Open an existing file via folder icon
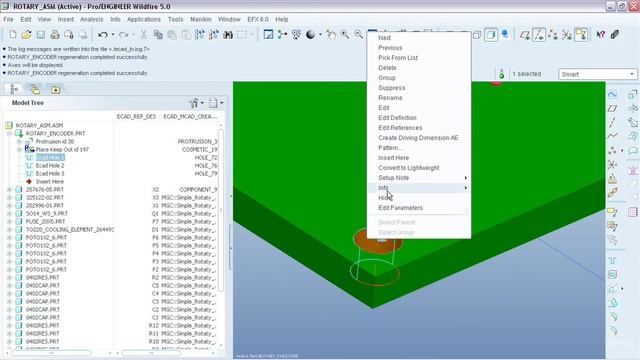This screenshot has height=360, width=640. 27,35
